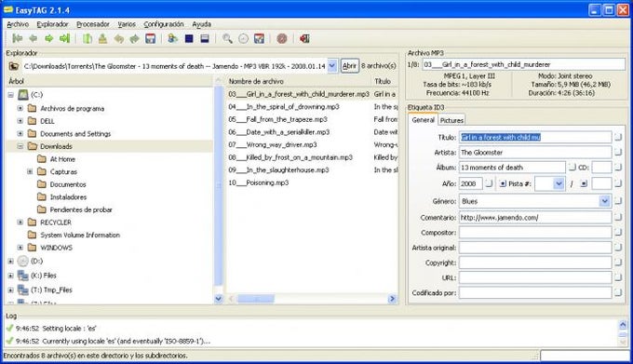The height and width of the screenshot is (364, 633).
Task: Expand Documents and Settings node
Action: coord(20,133)
